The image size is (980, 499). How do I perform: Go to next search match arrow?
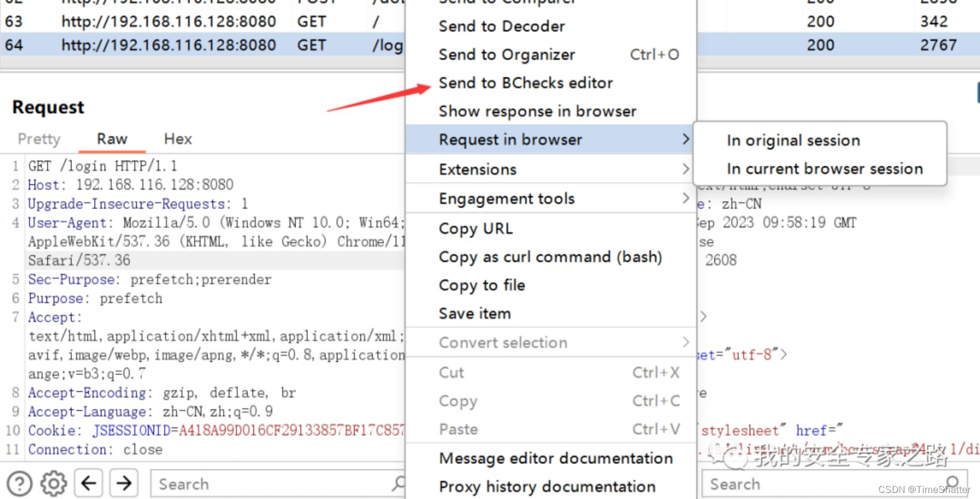point(124,483)
